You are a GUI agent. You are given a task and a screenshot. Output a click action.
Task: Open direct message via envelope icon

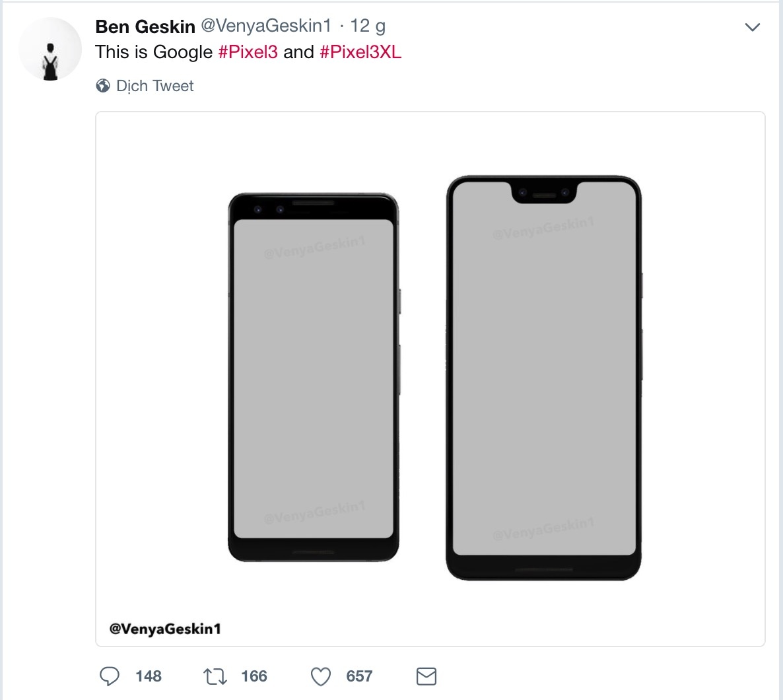[x=426, y=676]
